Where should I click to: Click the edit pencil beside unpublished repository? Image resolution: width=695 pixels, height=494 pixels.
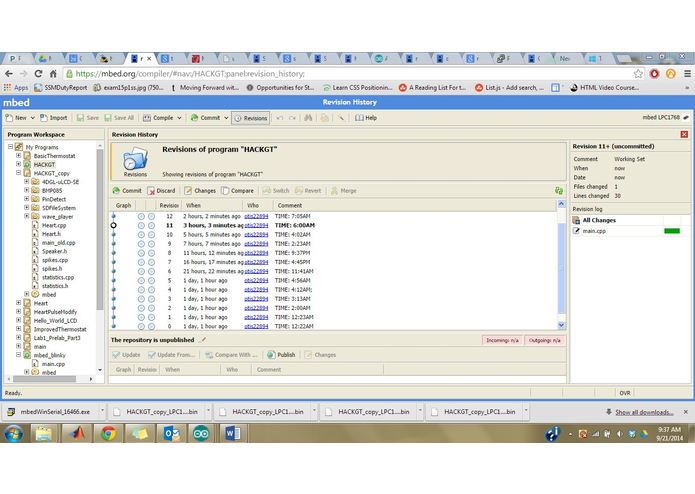[203, 340]
